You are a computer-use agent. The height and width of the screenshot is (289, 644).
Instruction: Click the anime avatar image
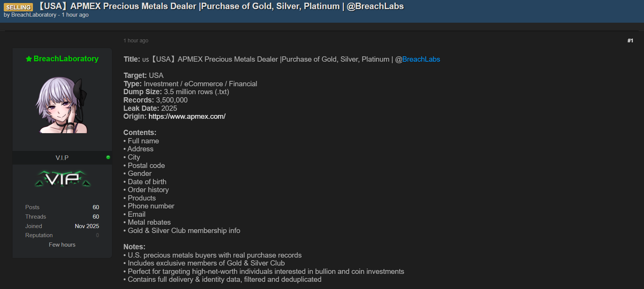coord(62,105)
